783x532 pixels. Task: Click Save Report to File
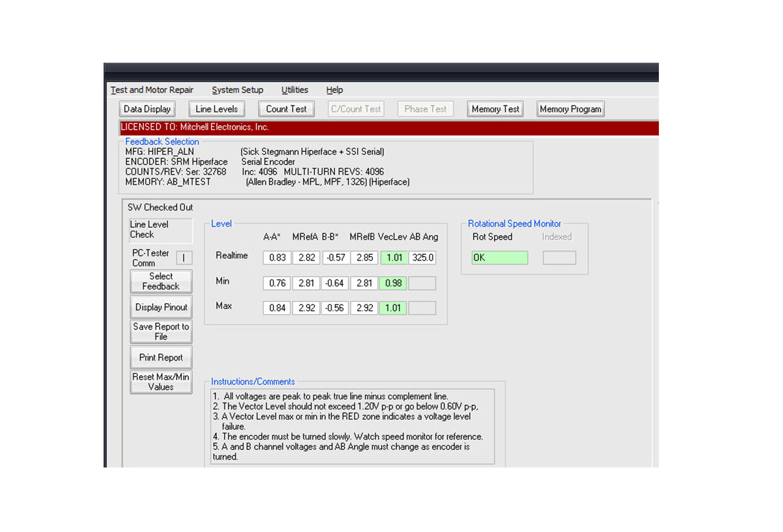click(161, 331)
